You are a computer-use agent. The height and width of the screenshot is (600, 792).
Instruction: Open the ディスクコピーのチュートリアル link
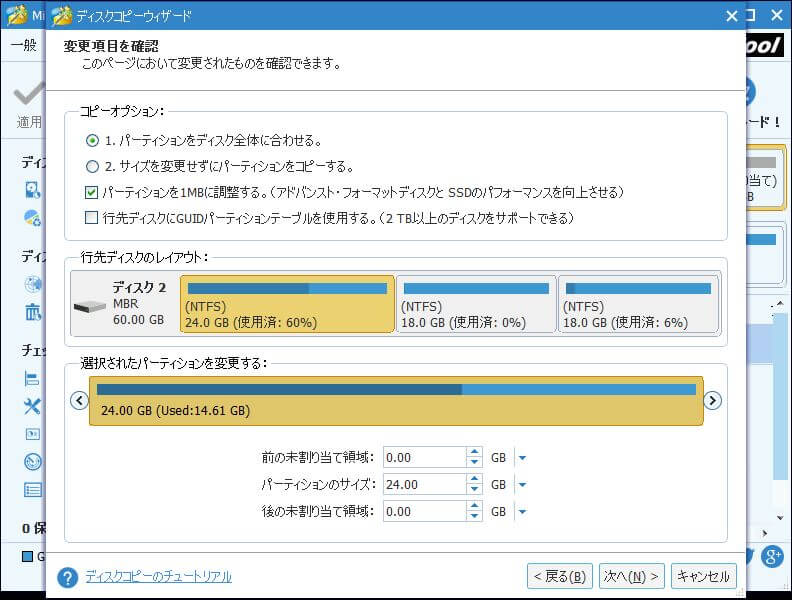tap(158, 576)
